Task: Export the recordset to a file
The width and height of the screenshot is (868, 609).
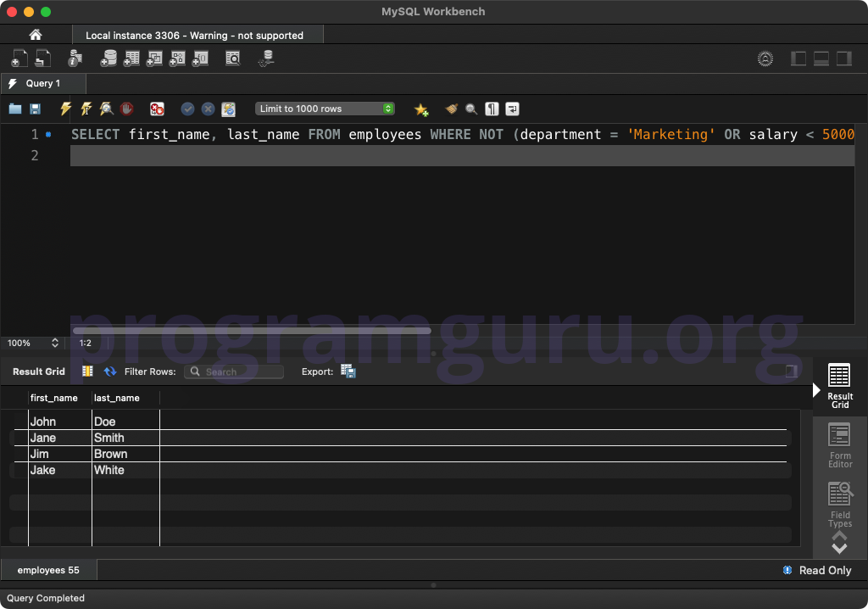Action: (348, 372)
